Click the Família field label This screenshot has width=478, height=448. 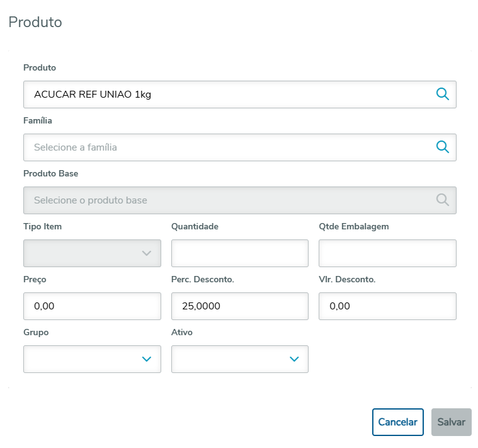coord(38,120)
